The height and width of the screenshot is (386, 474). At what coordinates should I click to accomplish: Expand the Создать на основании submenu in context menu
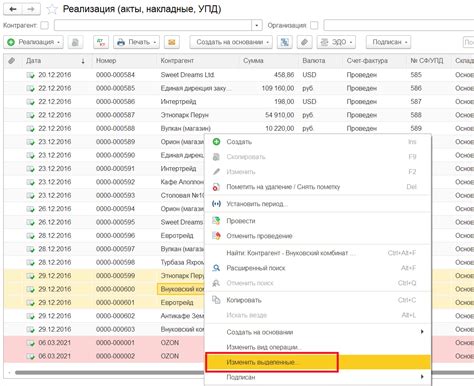(x=422, y=332)
